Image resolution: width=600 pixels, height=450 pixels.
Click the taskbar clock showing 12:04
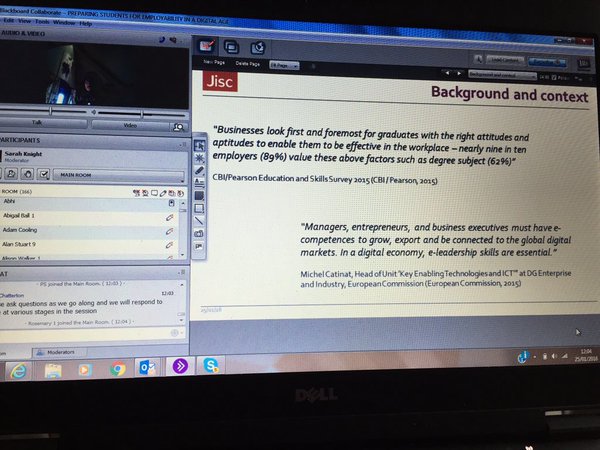[x=586, y=355]
